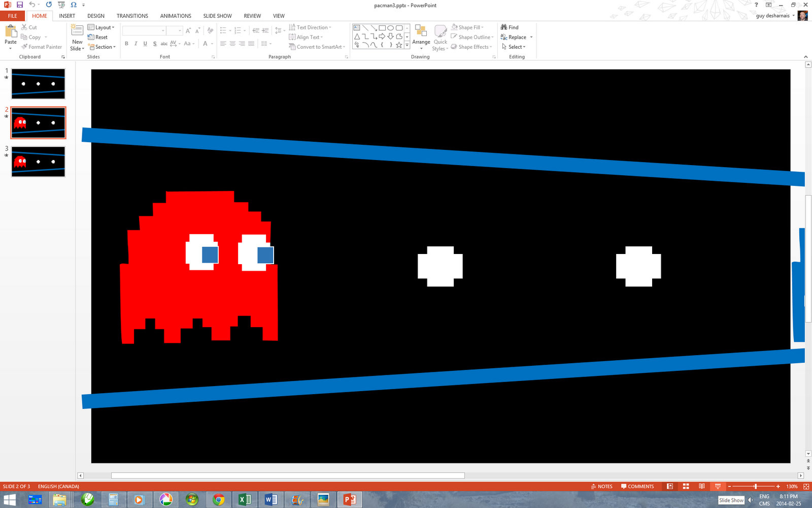The image size is (812, 508).
Task: Open PowerPoint Help question mark
Action: (756, 5)
